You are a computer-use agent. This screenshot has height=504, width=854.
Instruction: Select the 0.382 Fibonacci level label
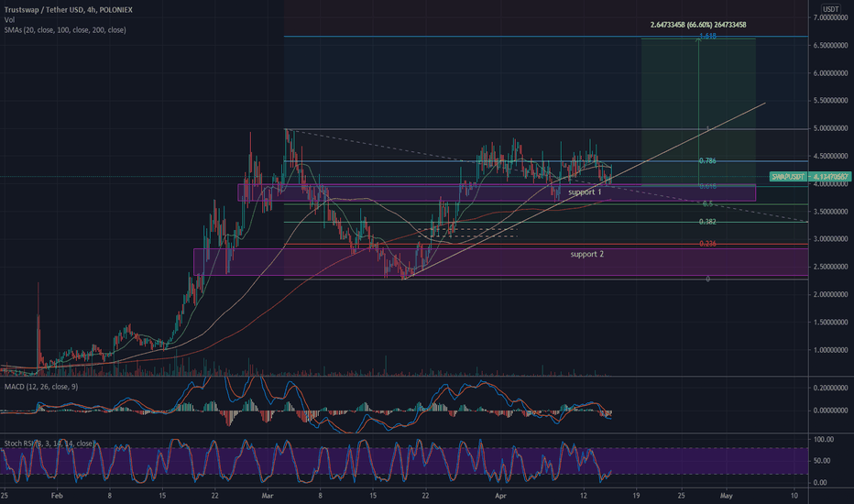coord(707,222)
